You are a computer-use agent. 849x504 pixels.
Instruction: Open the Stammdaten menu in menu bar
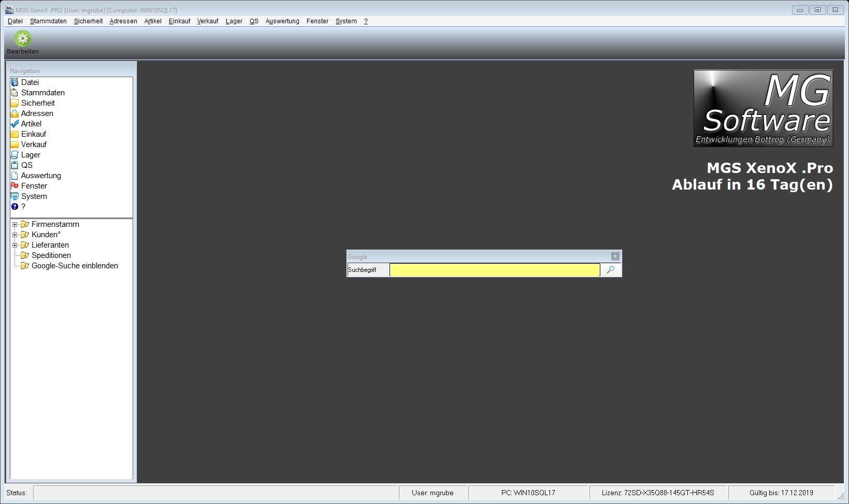[48, 21]
